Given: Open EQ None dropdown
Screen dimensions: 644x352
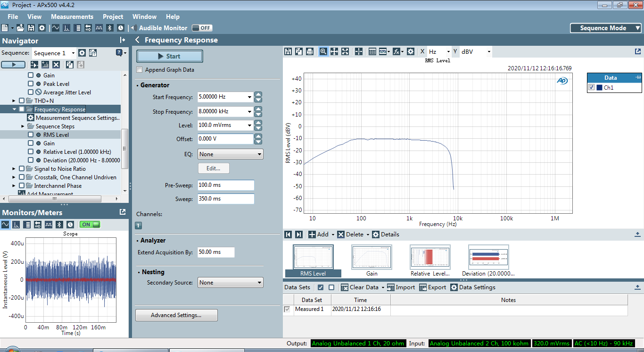Looking at the screenshot, I should [230, 154].
